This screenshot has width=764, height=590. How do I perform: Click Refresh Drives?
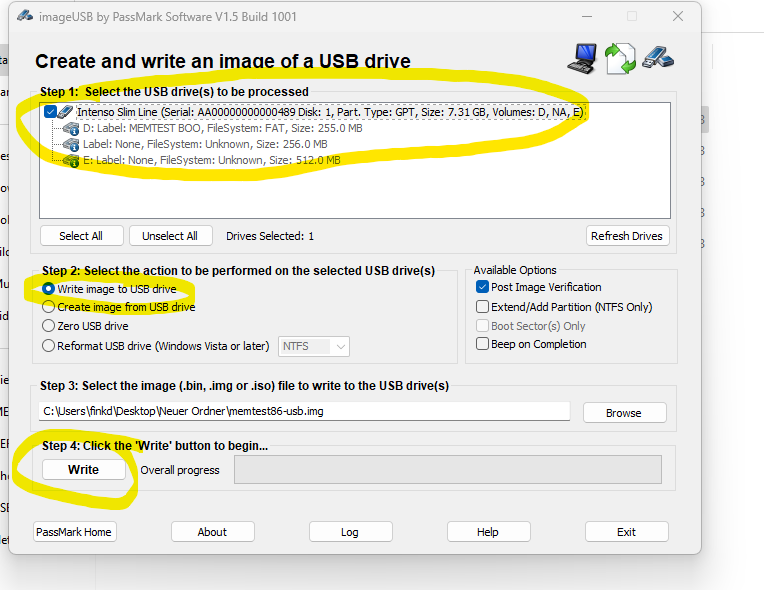click(627, 236)
